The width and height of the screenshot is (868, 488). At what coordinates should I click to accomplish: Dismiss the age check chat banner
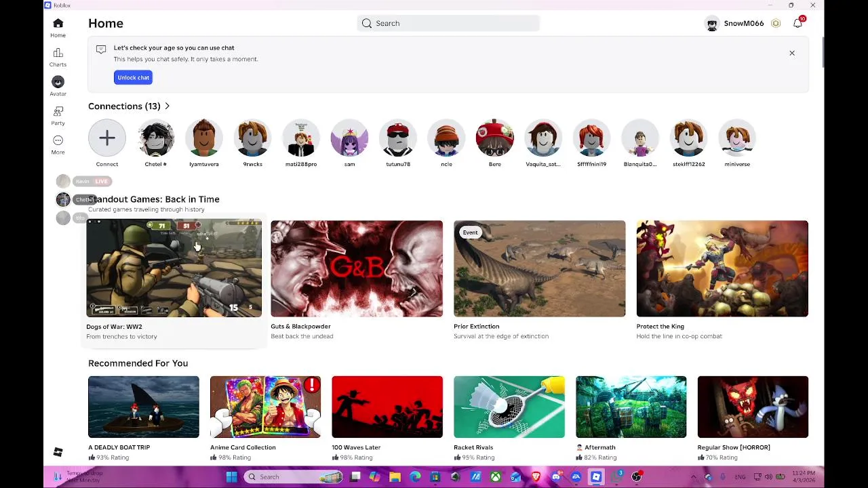coord(791,53)
